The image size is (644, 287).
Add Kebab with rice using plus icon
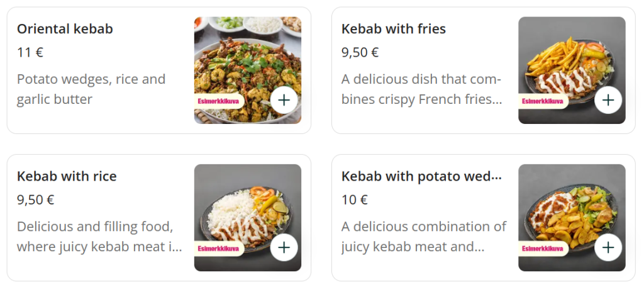pyautogui.click(x=284, y=247)
